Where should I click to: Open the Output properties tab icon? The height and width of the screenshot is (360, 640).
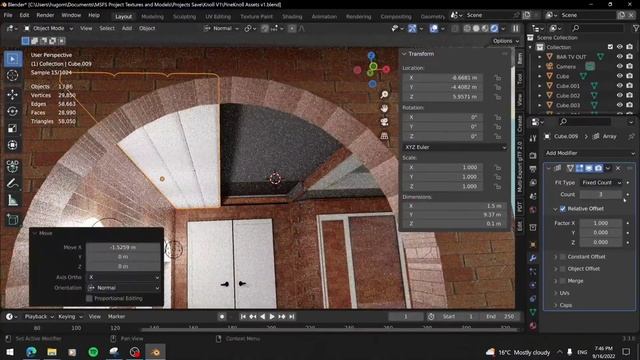pos(533,169)
